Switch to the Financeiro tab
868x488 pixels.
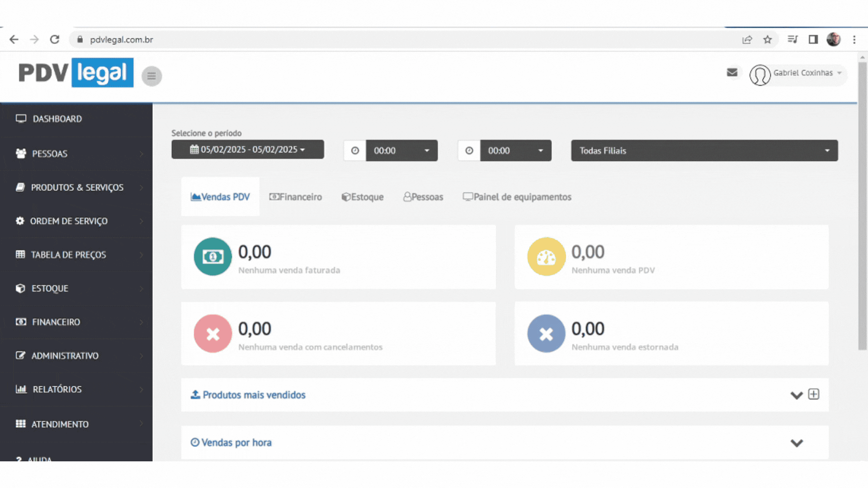[296, 197]
